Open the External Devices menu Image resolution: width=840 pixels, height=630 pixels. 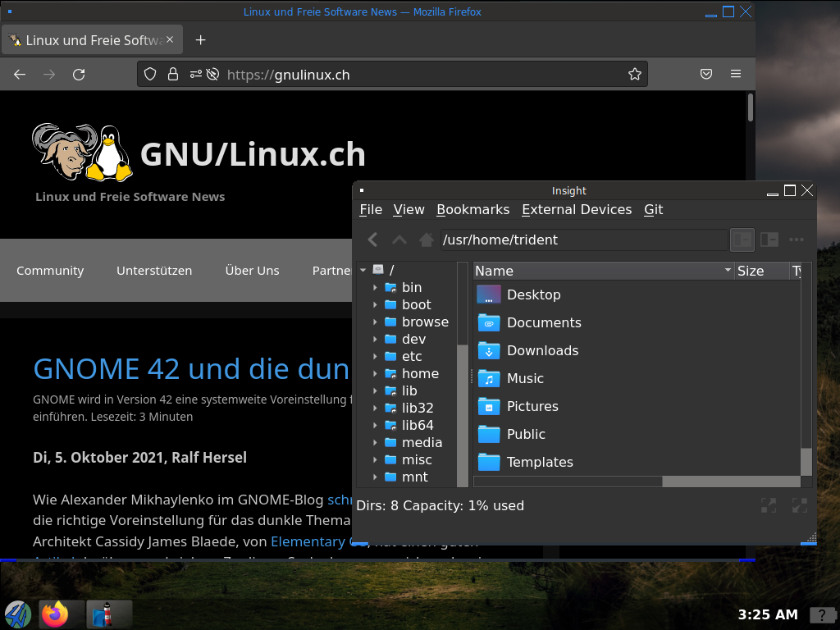pyautogui.click(x=577, y=209)
